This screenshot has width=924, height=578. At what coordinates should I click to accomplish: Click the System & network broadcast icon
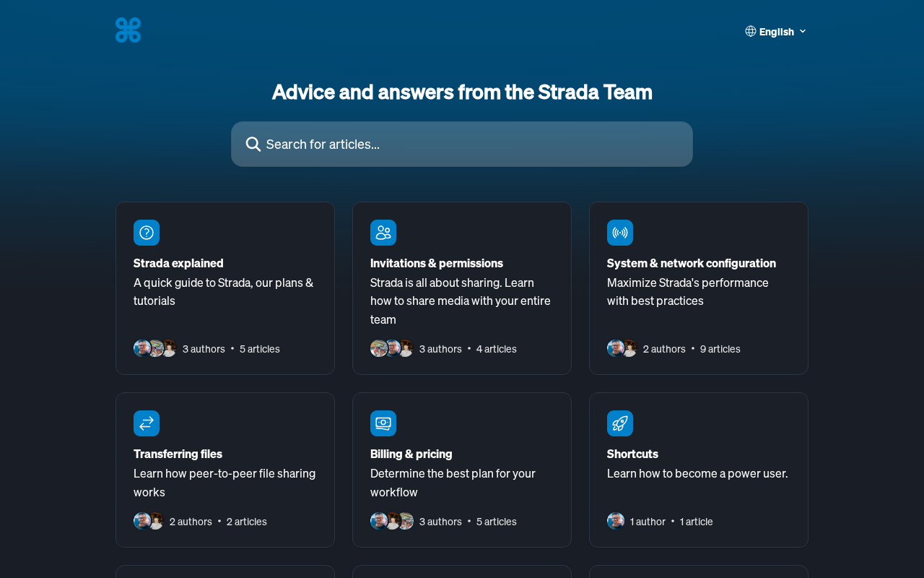pos(620,233)
